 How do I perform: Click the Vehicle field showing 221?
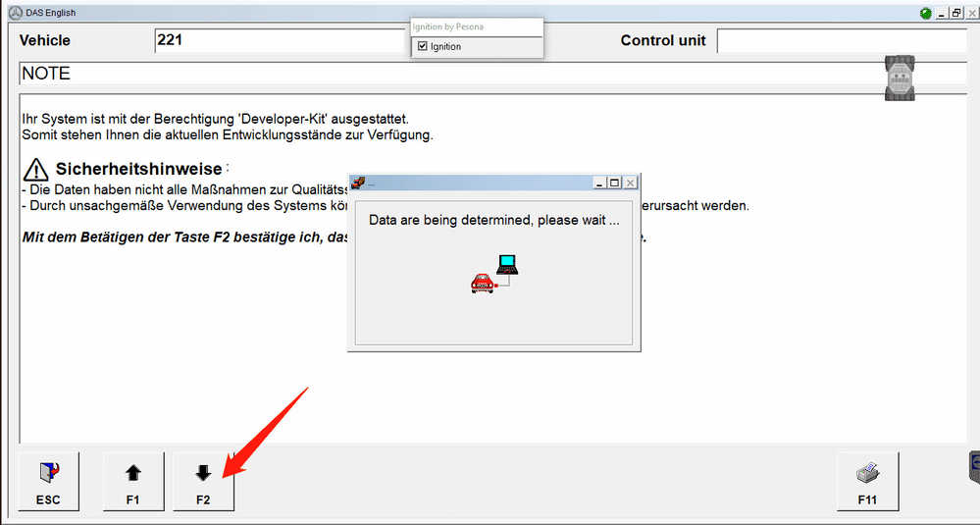[282, 40]
